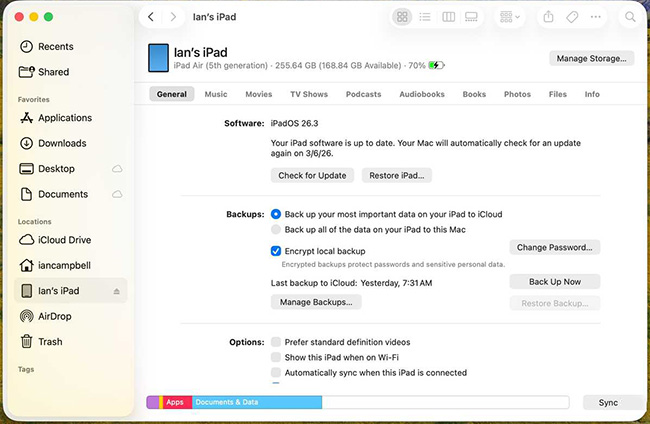
Task: Open the more actions ellipsis menu
Action: (x=596, y=17)
